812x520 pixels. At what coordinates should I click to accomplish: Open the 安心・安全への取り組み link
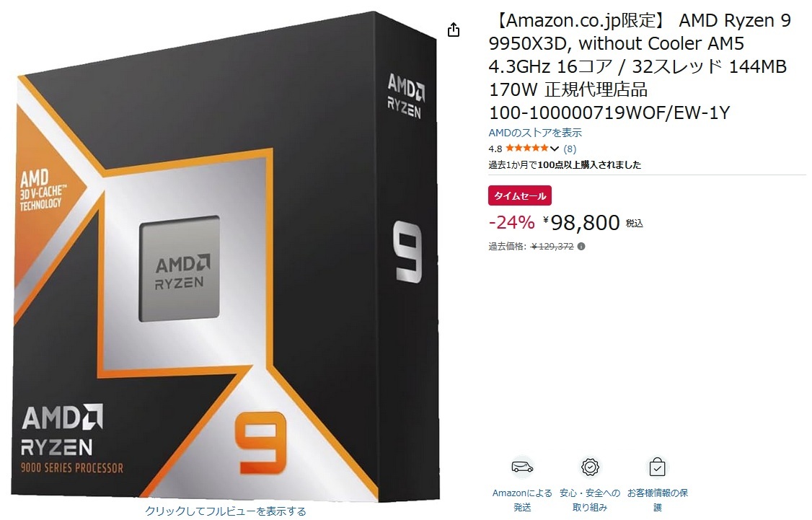[x=590, y=500]
